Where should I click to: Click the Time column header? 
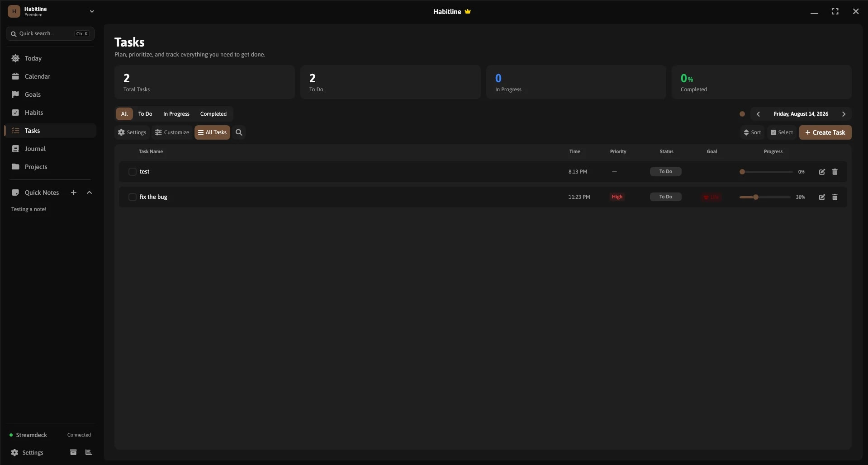(574, 151)
